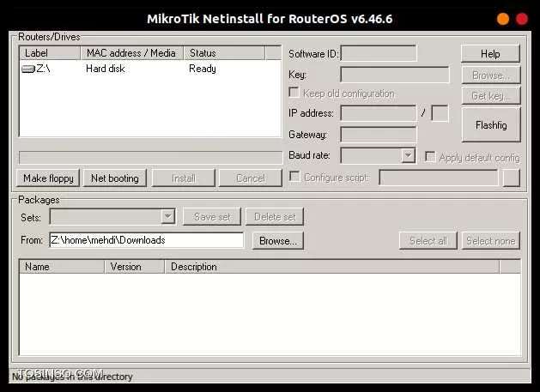Image resolution: width=540 pixels, height=392 pixels.
Task: Click the Select none button
Action: point(491,240)
